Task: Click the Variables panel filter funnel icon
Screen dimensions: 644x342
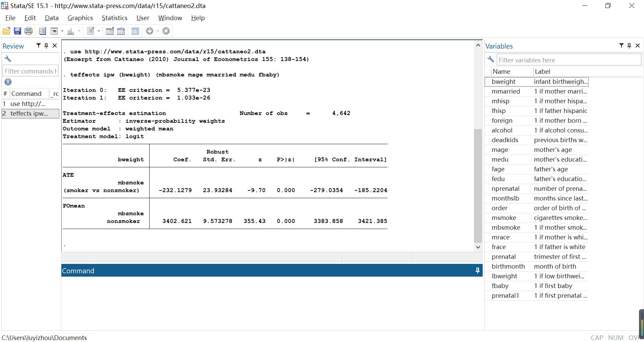Action: pos(622,46)
